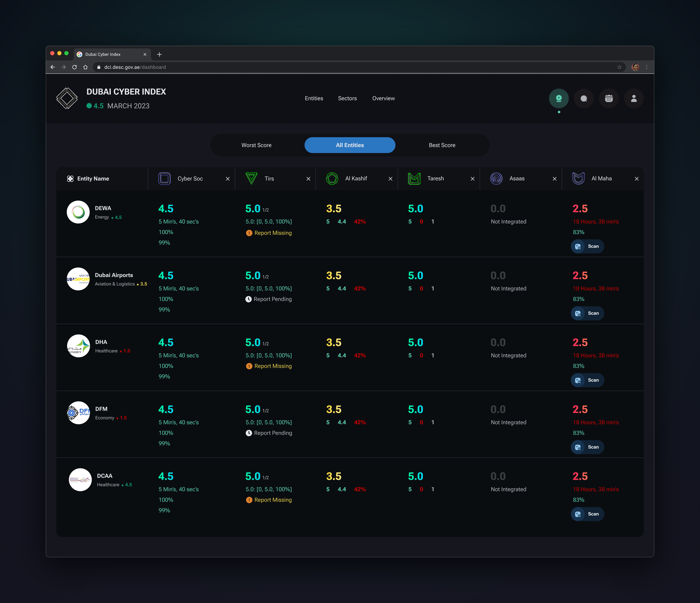The image size is (700, 603).
Task: Click the Tirs triangle column icon
Action: tap(251, 178)
